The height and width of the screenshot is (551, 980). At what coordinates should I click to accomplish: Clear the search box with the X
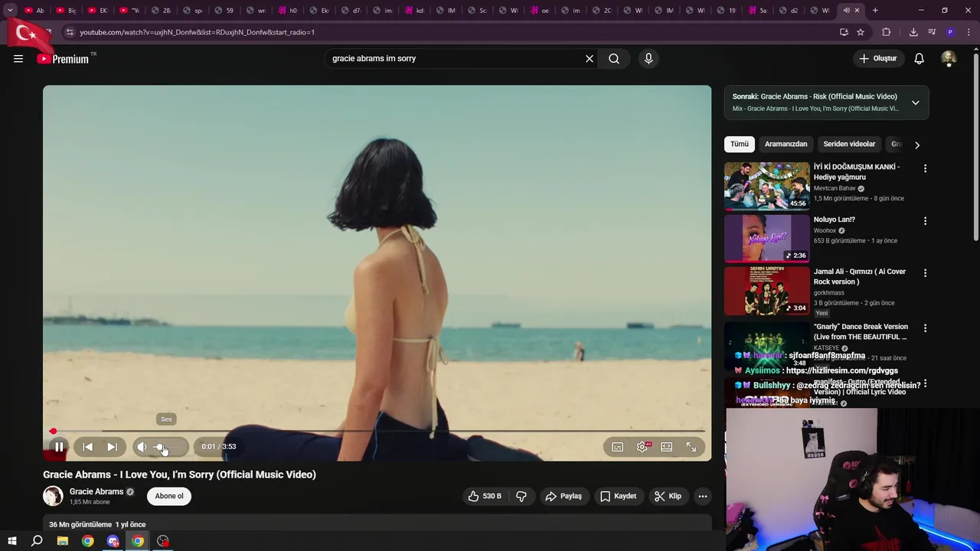pyautogui.click(x=590, y=58)
